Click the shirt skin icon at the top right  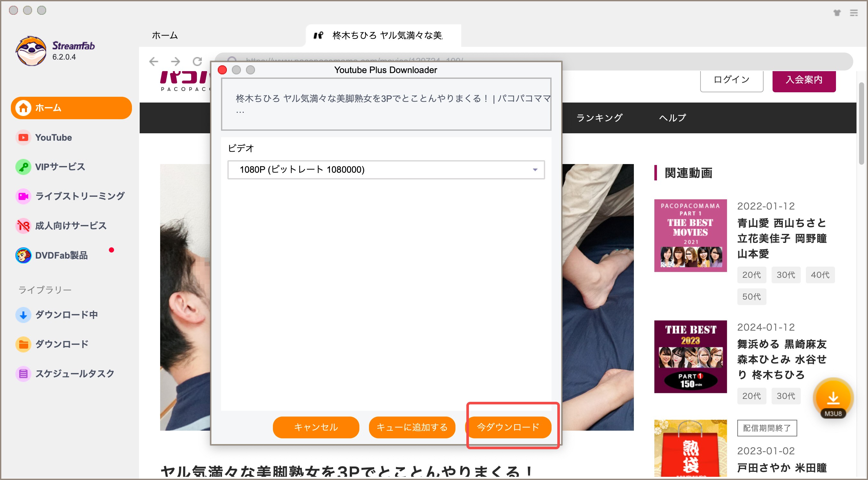click(837, 13)
